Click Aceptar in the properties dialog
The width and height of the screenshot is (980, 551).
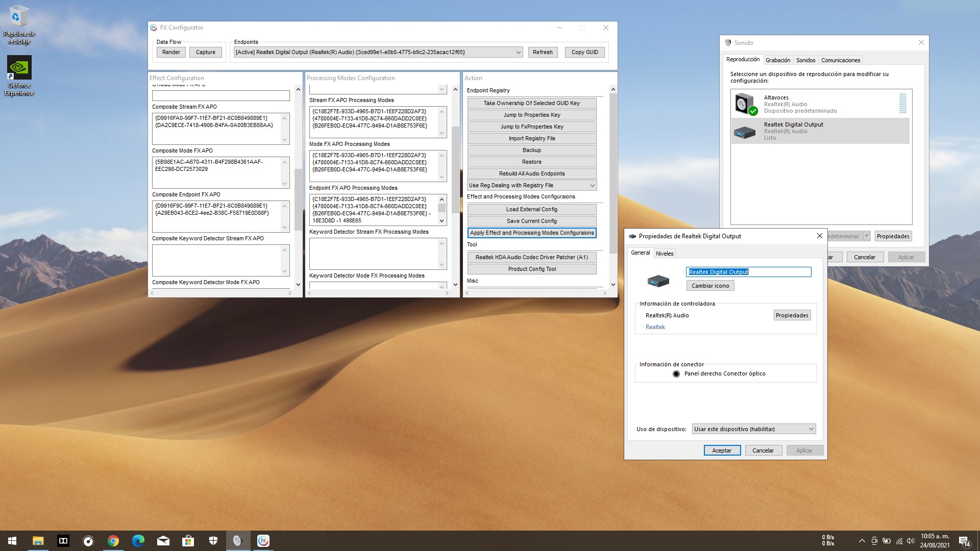tap(722, 450)
